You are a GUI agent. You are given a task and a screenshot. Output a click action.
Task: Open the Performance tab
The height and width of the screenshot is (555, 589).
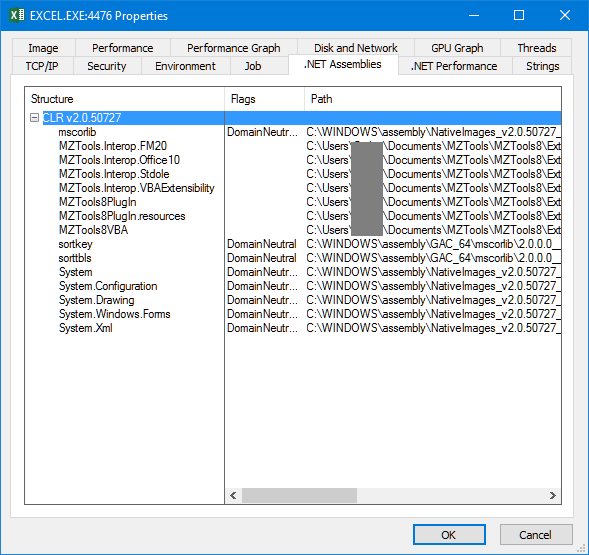point(122,48)
